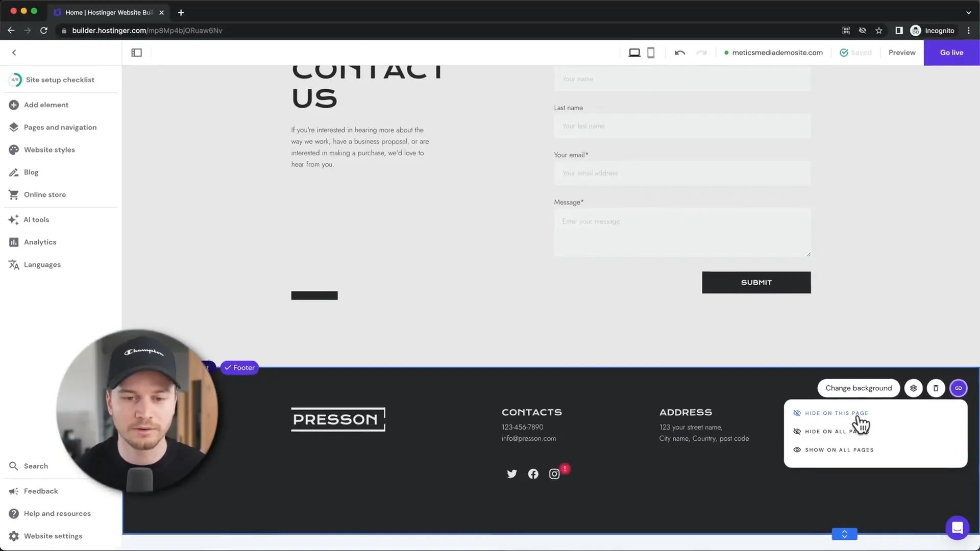980x551 pixels.
Task: Click the undo arrow icon
Action: coord(679,53)
